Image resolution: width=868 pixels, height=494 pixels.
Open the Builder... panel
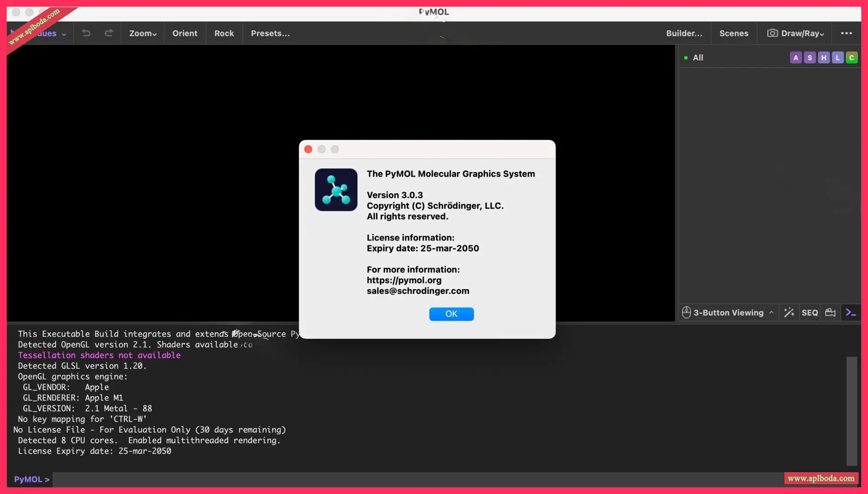(x=684, y=33)
